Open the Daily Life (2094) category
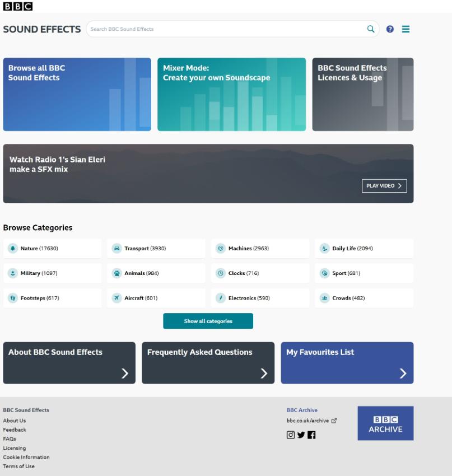The width and height of the screenshot is (452, 476). tap(364, 248)
